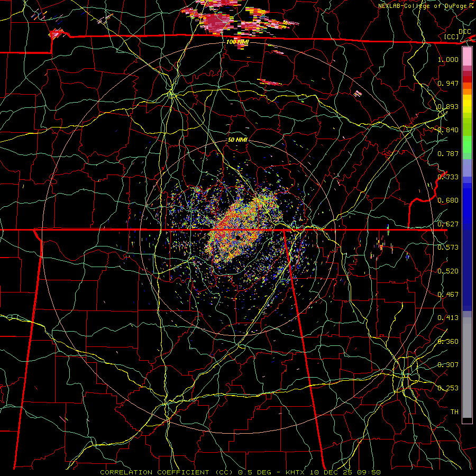Pick the light pink swatch atop the color bar

pyautogui.click(x=467, y=56)
